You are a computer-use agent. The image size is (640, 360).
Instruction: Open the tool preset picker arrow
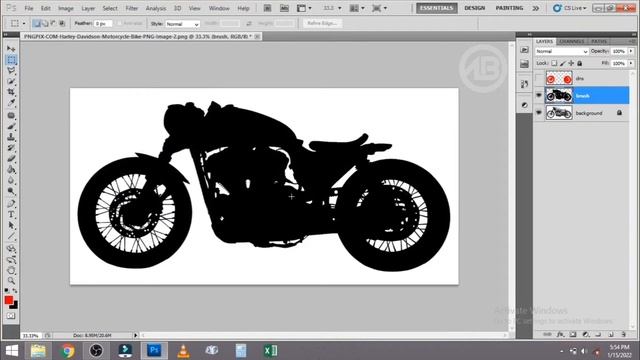click(24, 24)
